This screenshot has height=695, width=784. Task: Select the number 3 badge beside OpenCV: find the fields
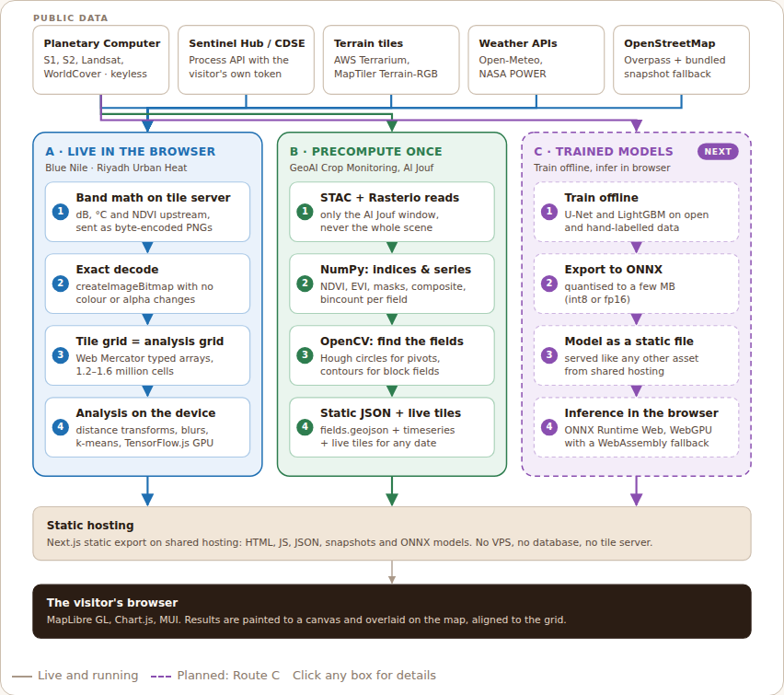(x=305, y=355)
